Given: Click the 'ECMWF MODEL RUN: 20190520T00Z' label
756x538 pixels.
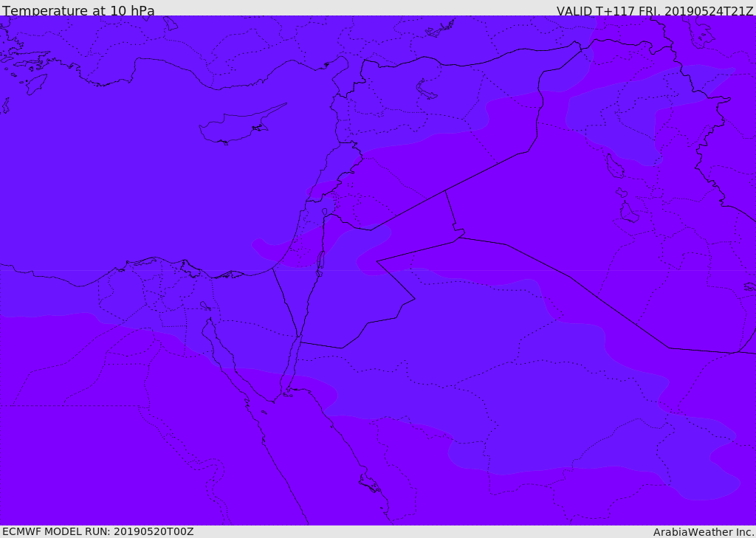Looking at the screenshot, I should 97,531.
